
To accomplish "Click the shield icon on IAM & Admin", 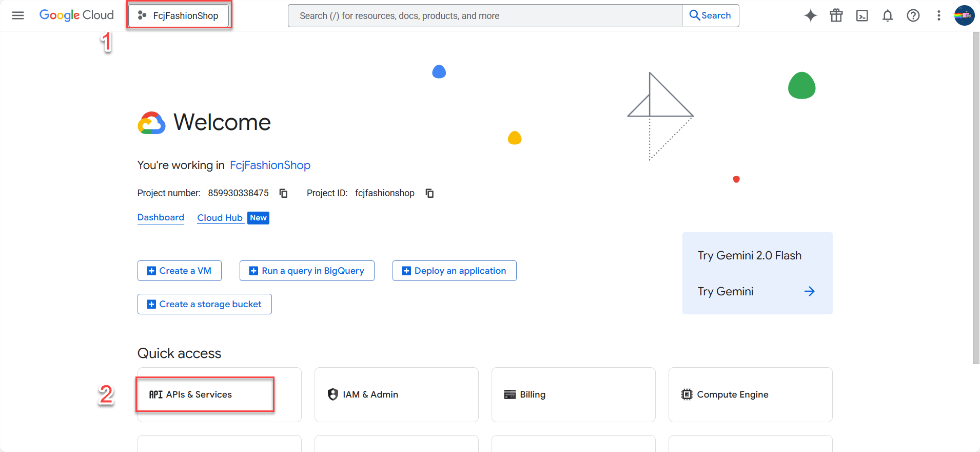I will (x=333, y=394).
